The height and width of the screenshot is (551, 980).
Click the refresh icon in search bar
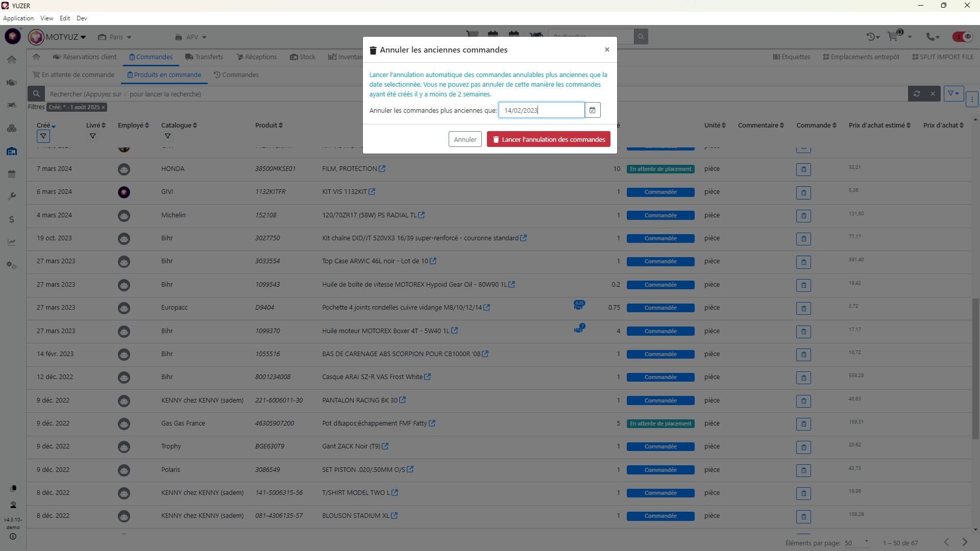[x=917, y=94]
